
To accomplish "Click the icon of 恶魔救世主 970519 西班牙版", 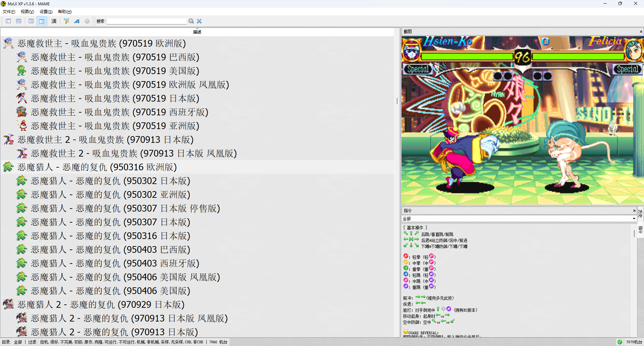I will tap(22, 112).
